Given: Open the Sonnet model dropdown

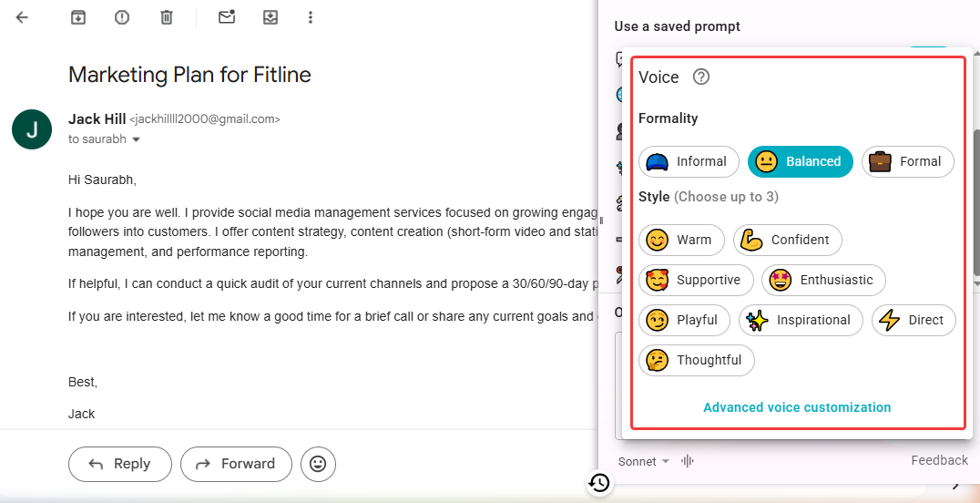Looking at the screenshot, I should [x=643, y=461].
